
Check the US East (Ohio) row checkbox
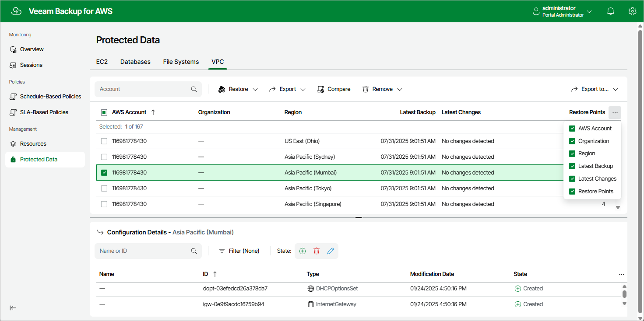tap(104, 141)
